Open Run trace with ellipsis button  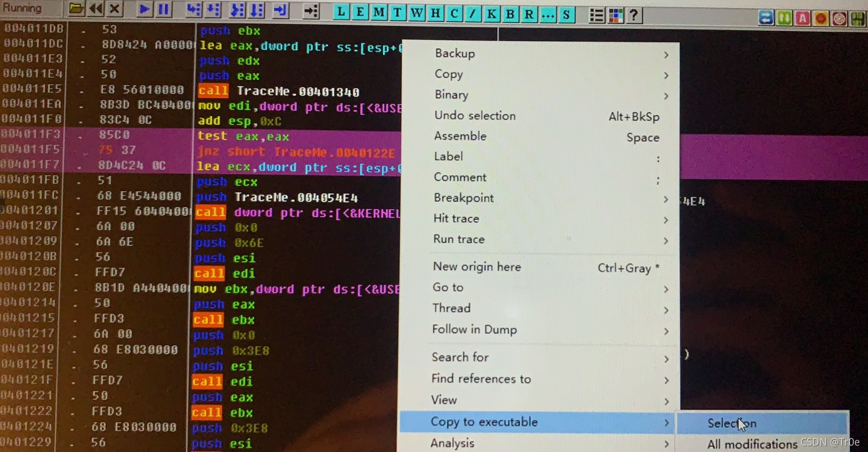point(548,14)
